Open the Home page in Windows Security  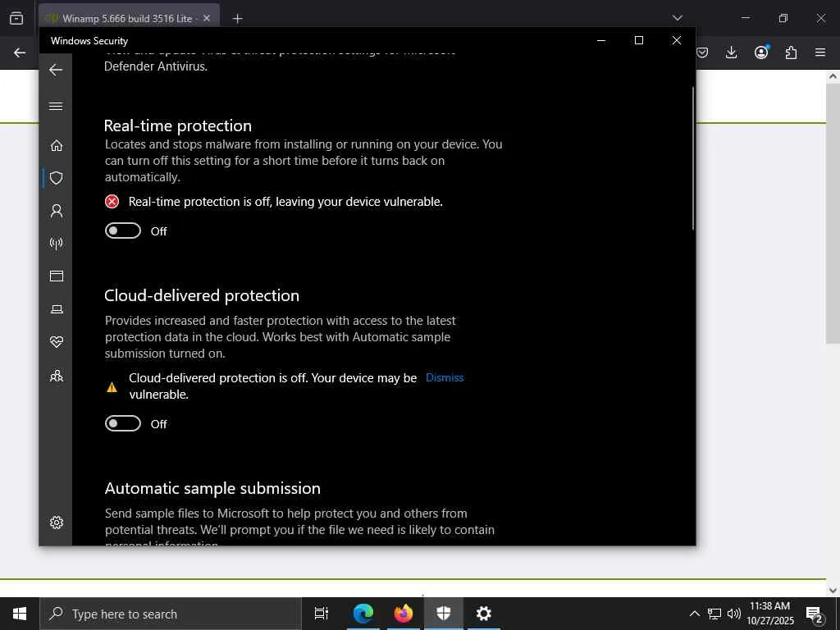click(x=57, y=146)
